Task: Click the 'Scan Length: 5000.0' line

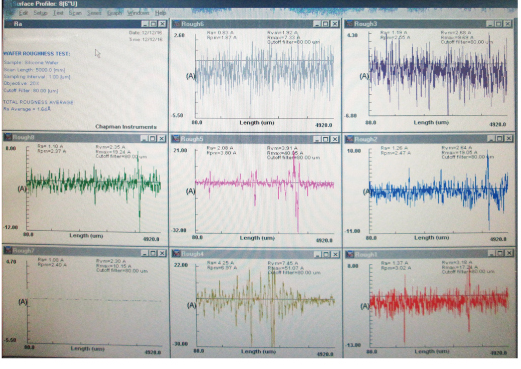Action: click(x=34, y=70)
